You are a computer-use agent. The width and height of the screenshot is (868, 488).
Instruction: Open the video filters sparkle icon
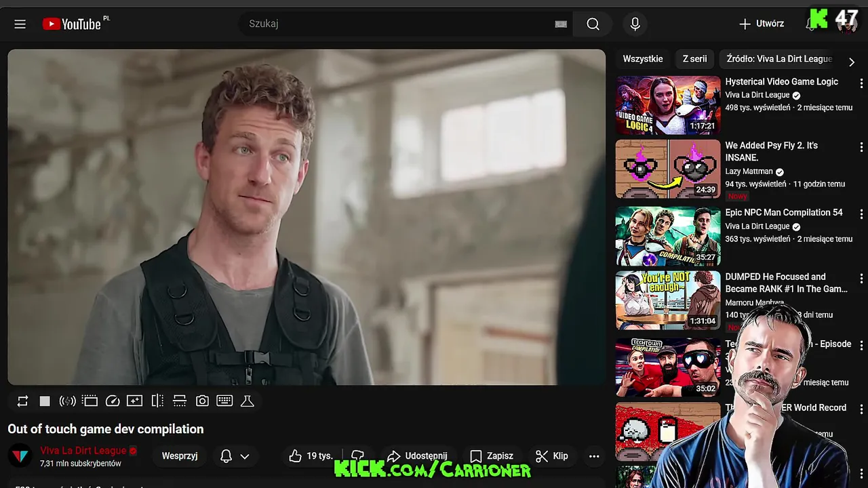point(134,401)
